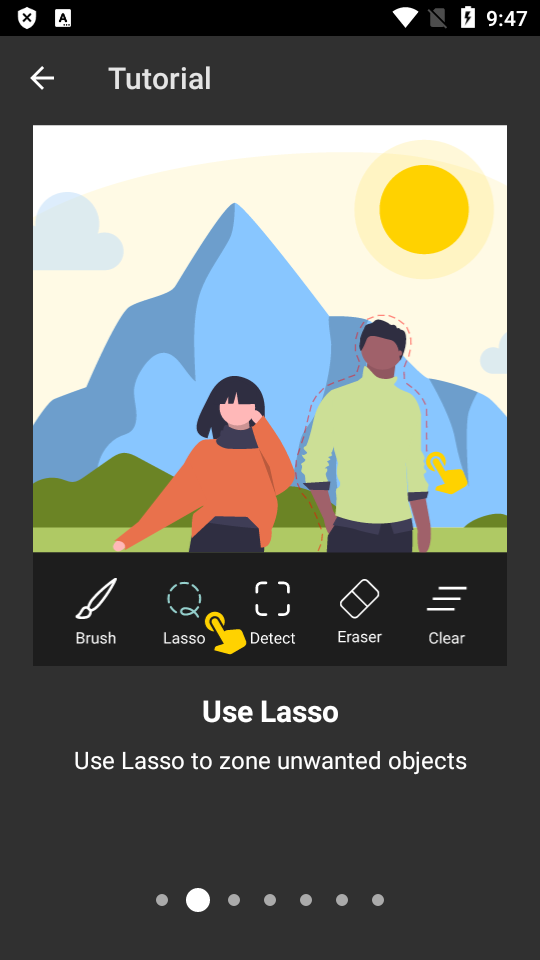This screenshot has width=540, height=960.
Task: Select the Lasso tool icon
Action: [x=184, y=599]
